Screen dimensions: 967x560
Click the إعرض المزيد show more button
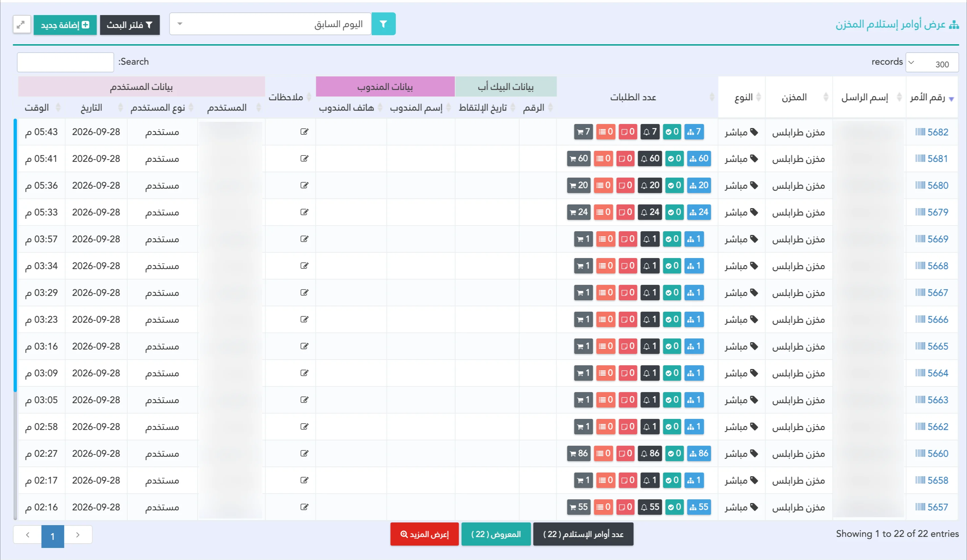tap(424, 534)
